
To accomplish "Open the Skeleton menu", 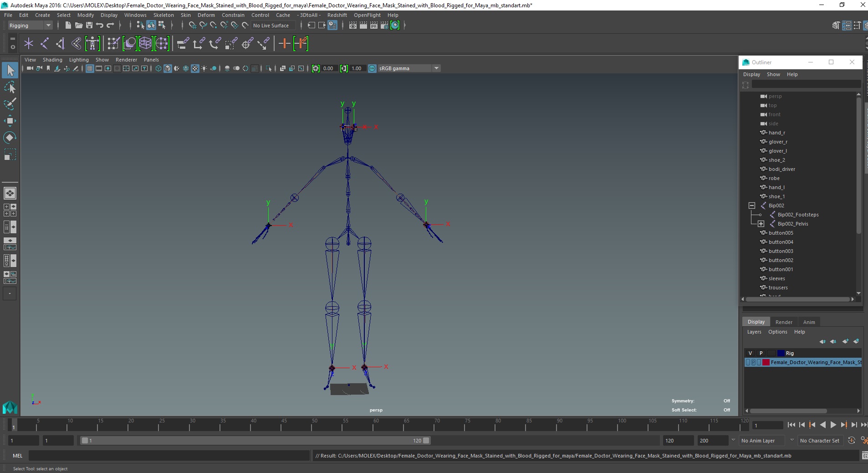I will 163,15.
